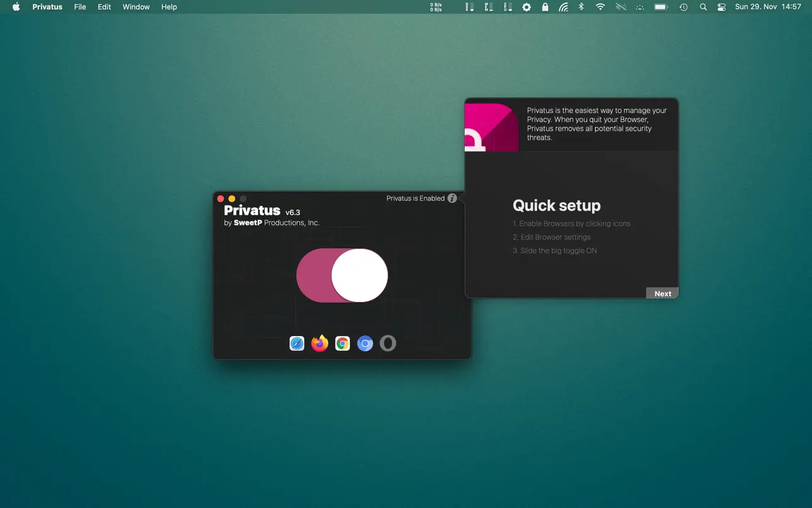Click the Safari browser icon

click(297, 343)
